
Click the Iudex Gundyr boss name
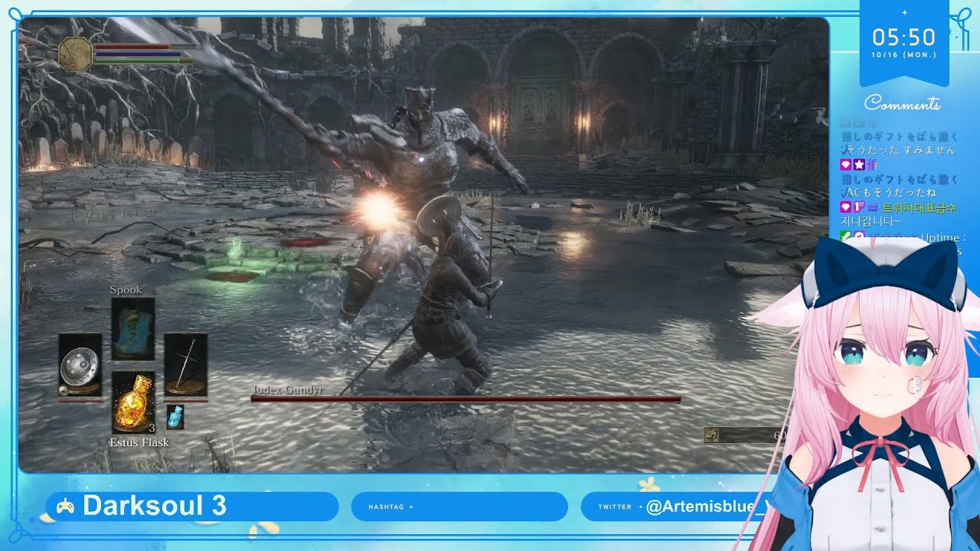287,390
